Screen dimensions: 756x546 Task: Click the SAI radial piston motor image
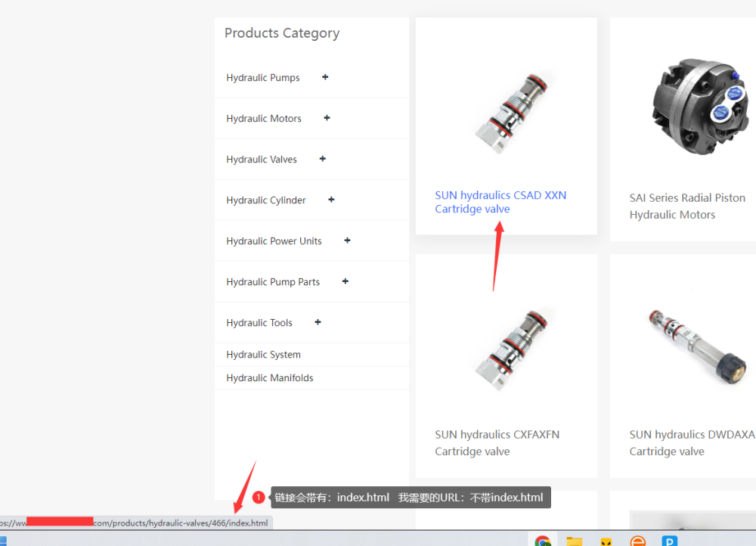700,106
